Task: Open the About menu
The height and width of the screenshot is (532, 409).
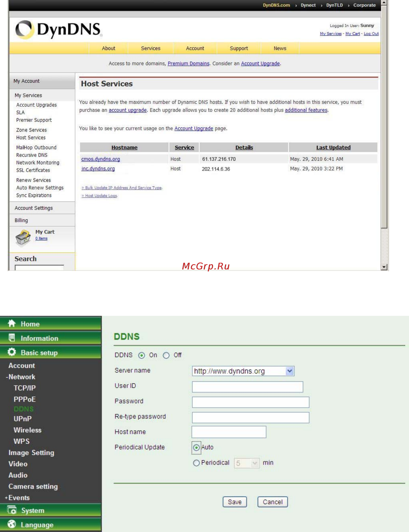Action: coord(109,48)
